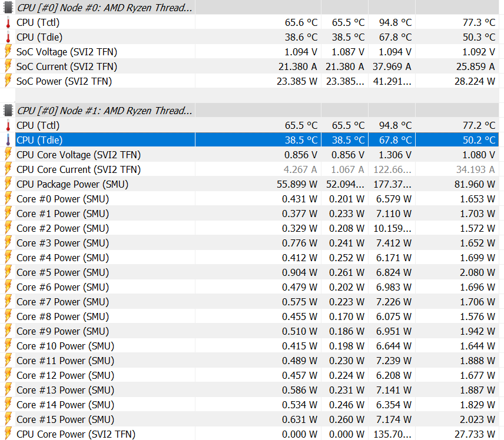Click the red thermometer icon beside Node #0 CPU (Tctl)
Viewport: 504px width, 440px height.
tap(8, 23)
